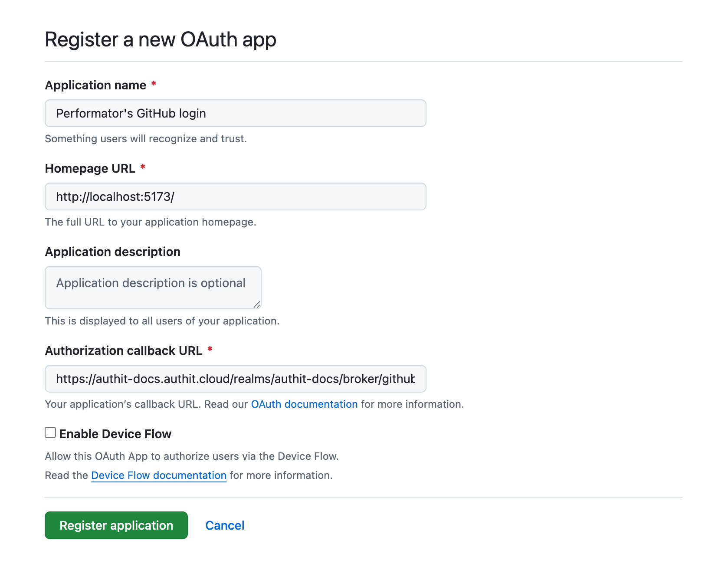Click the Authorization callback URL label
The width and height of the screenshot is (728, 570).
tap(124, 351)
